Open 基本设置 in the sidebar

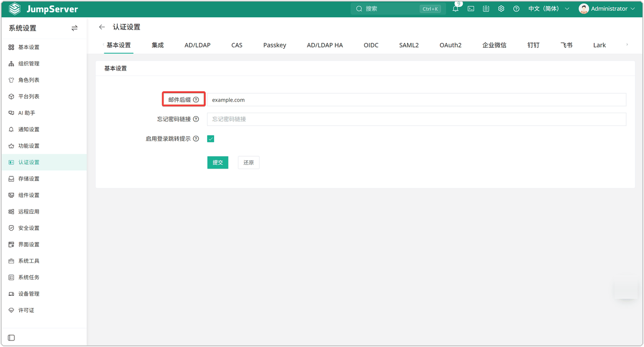coord(44,47)
